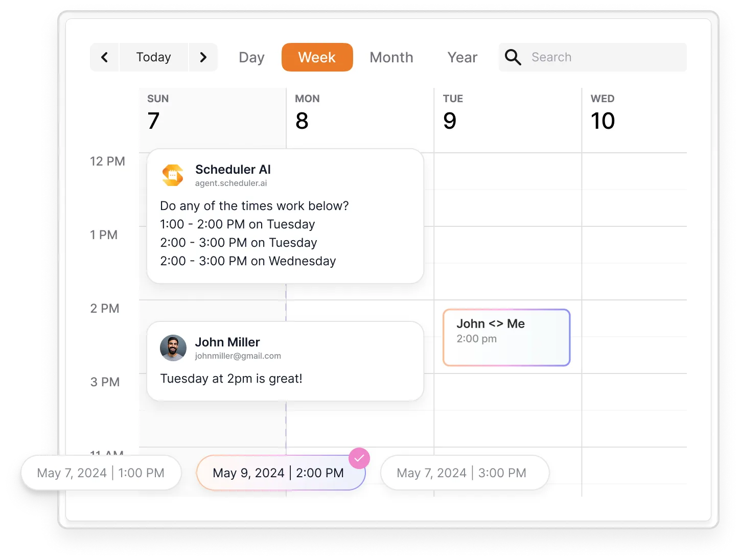
Task: Choose the May 7 3:00 PM time option
Action: coord(464,473)
